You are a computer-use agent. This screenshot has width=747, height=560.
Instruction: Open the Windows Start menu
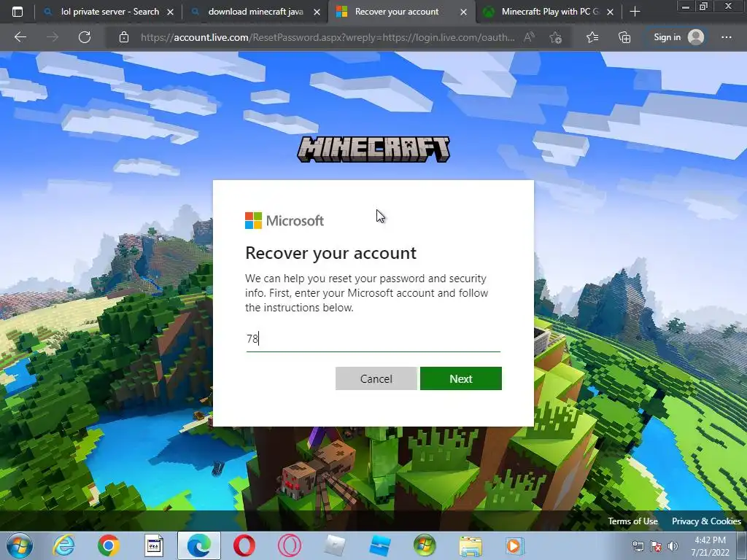pos(20,545)
